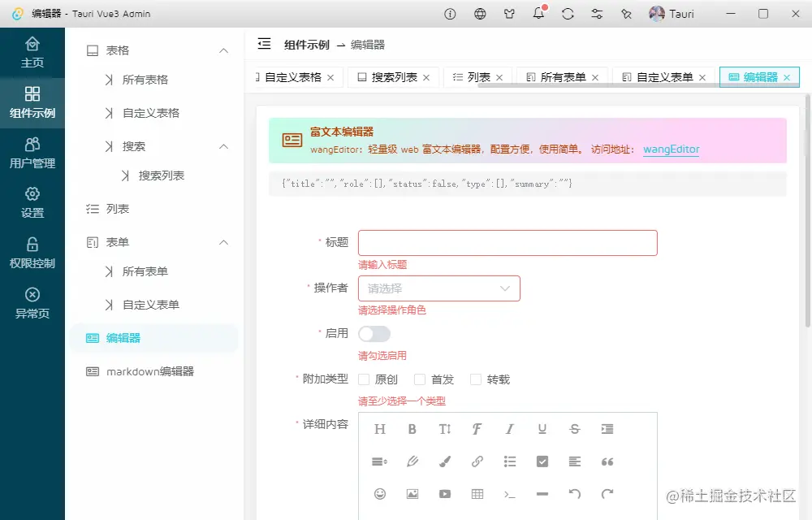Open the language globe icon
Viewport: 812px width, 520px height.
(x=480, y=14)
